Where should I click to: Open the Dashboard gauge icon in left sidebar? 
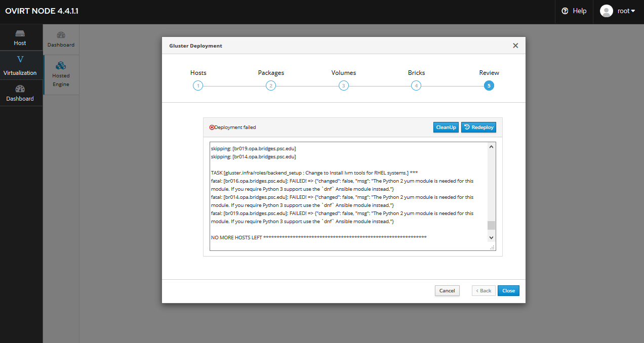20,89
